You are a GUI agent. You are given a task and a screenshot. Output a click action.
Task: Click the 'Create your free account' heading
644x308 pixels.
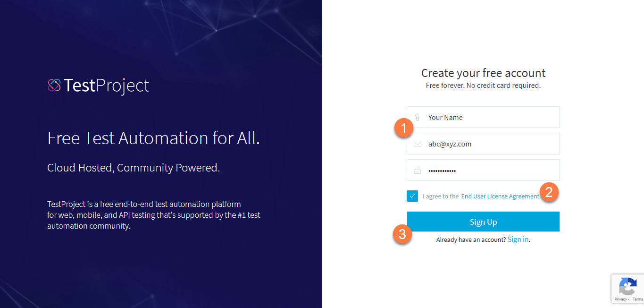coord(483,73)
